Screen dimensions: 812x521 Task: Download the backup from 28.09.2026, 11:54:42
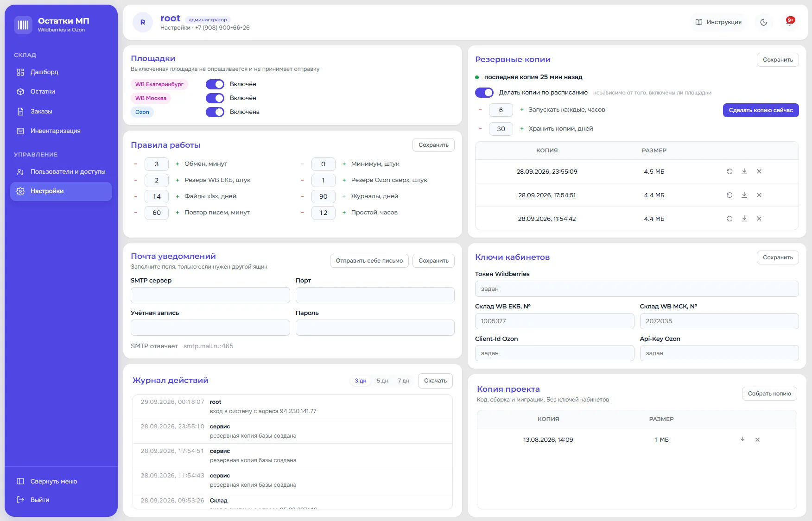click(x=744, y=219)
